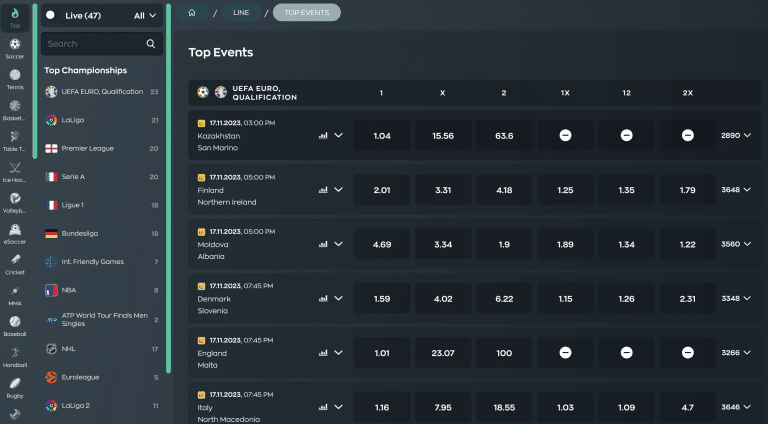Expand the 3560 more markets dropdown
This screenshot has width=768, height=424.
click(x=736, y=244)
